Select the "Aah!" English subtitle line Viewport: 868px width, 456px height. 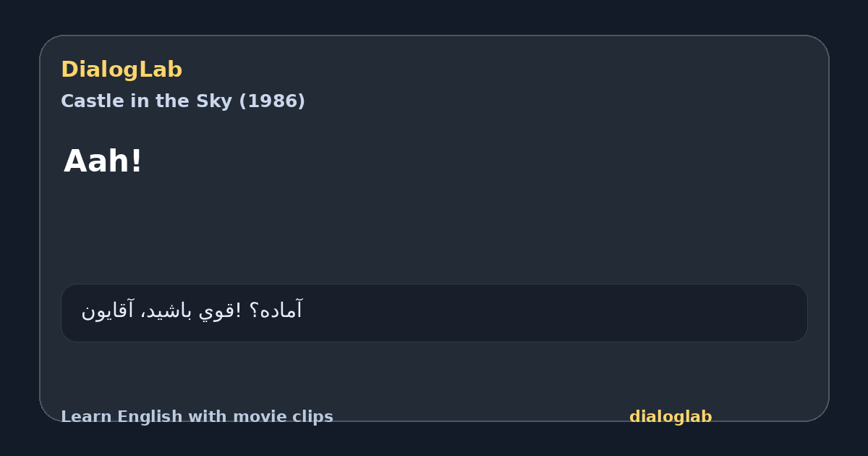[103, 161]
